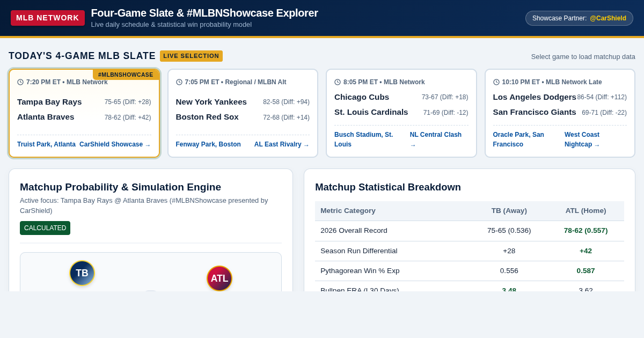644x338 pixels.
Task: Click the TB Pythagorean value 0.556
Action: click(x=509, y=271)
